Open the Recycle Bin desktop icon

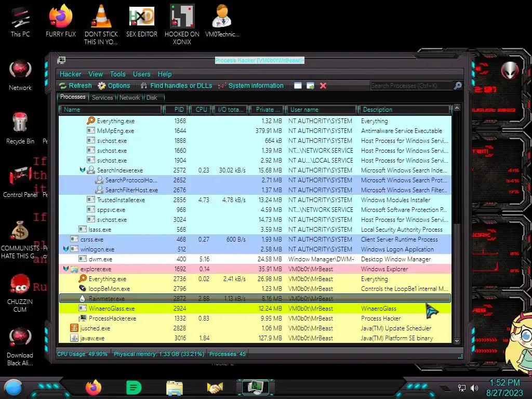click(20, 128)
